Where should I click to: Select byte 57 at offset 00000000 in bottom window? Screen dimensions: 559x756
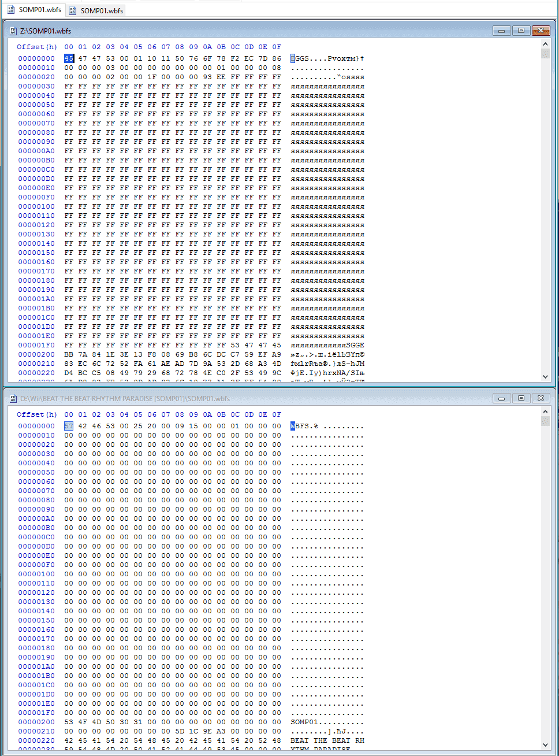point(69,426)
